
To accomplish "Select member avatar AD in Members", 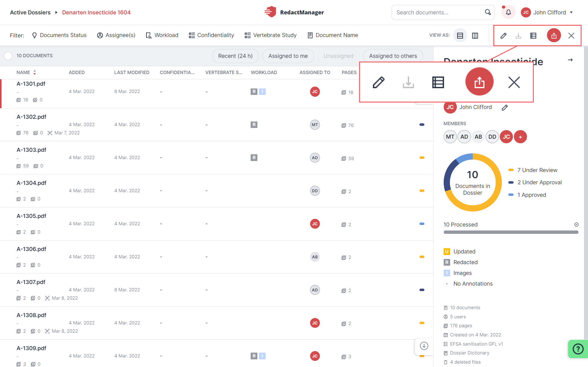I will [464, 137].
